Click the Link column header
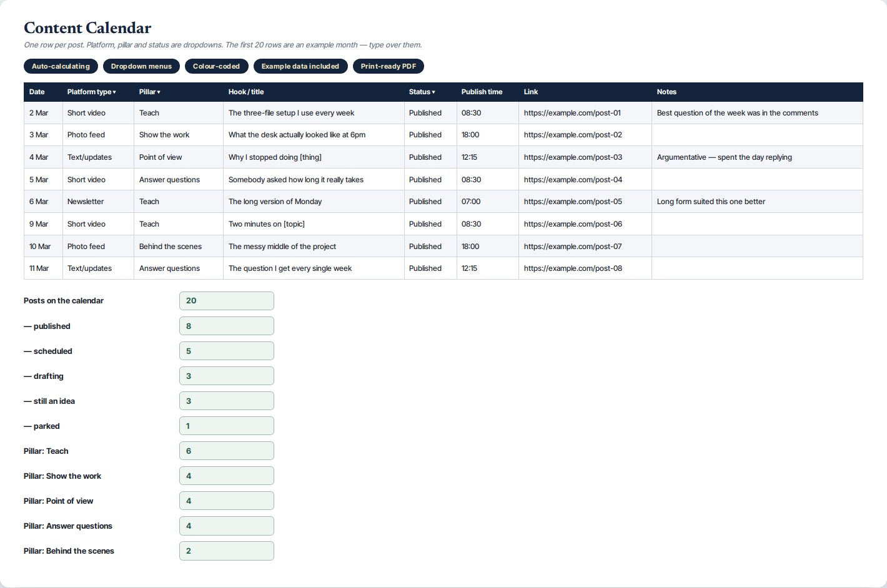887x588 pixels. coord(585,92)
